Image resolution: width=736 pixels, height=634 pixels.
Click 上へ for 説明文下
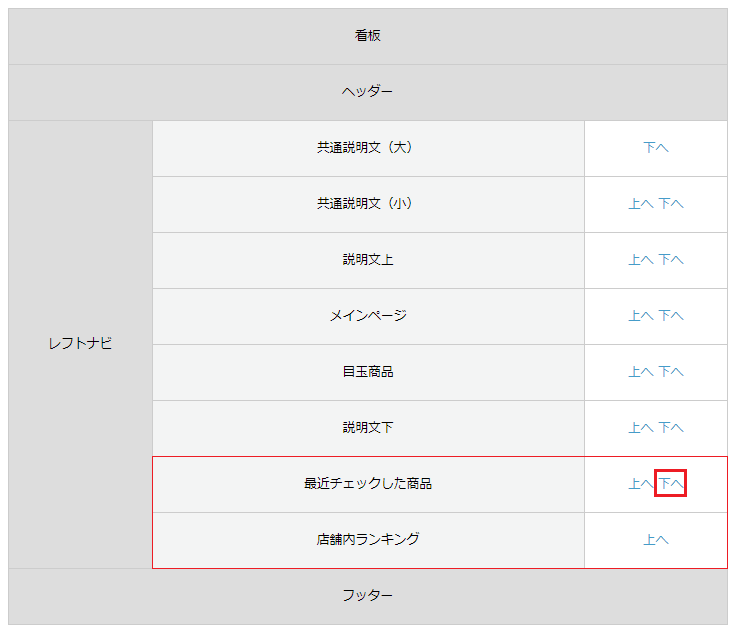pyautogui.click(x=641, y=428)
